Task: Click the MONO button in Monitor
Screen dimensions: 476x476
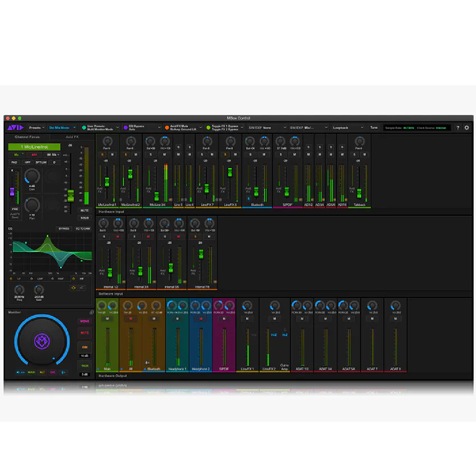Action: [85, 321]
